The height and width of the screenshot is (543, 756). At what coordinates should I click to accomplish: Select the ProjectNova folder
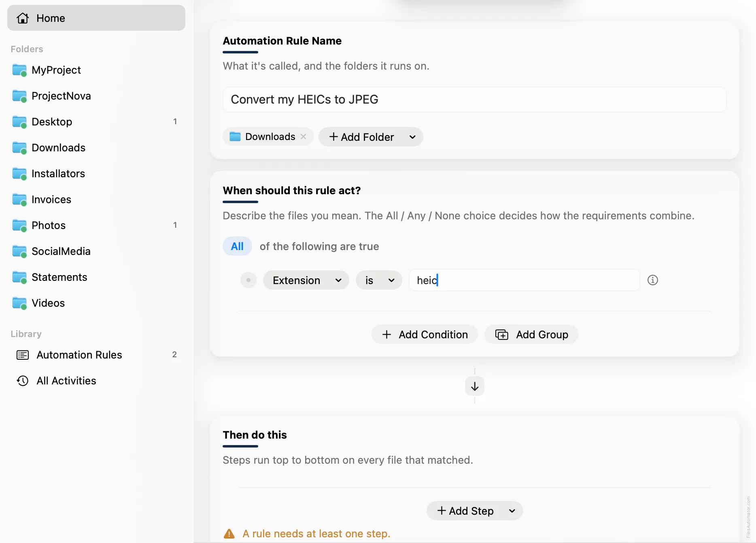coord(96,96)
